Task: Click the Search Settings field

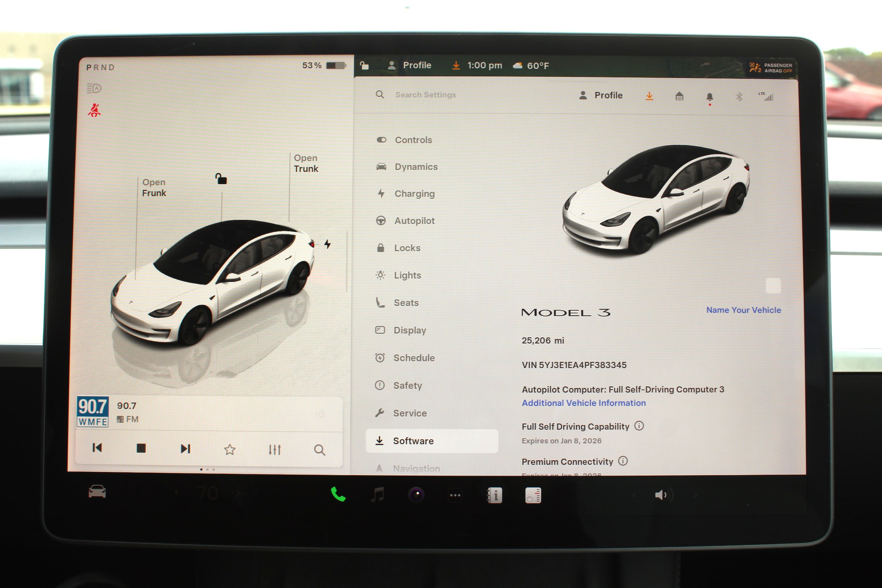Action: coord(425,95)
